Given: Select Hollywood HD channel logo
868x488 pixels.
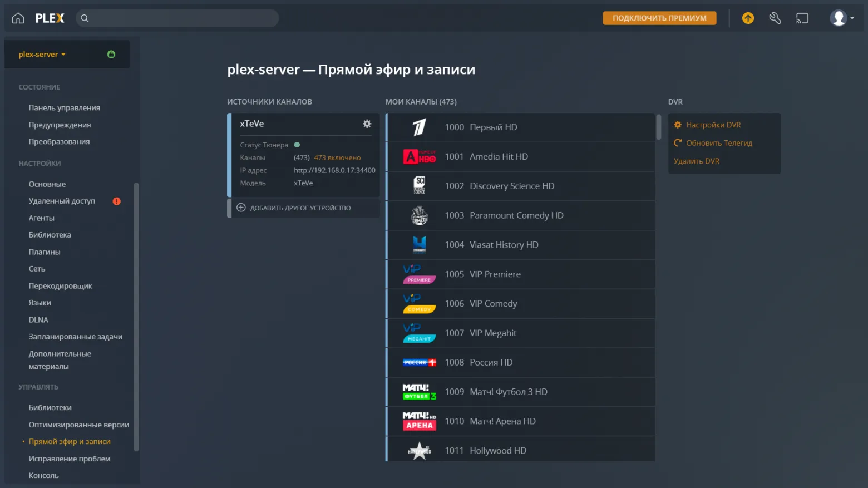Looking at the screenshot, I should (420, 451).
